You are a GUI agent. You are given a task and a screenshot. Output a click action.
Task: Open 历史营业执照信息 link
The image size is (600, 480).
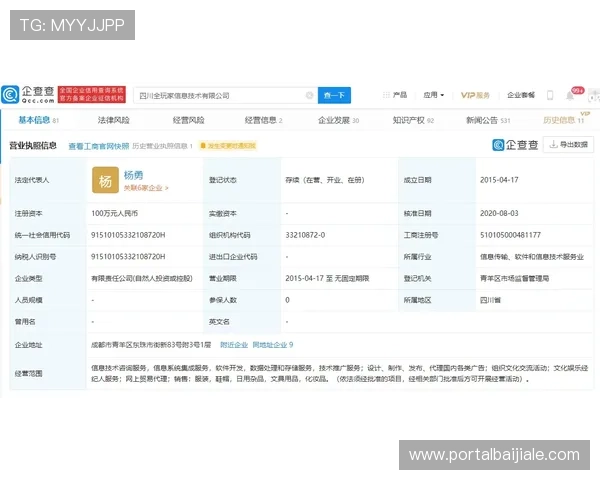click(162, 146)
